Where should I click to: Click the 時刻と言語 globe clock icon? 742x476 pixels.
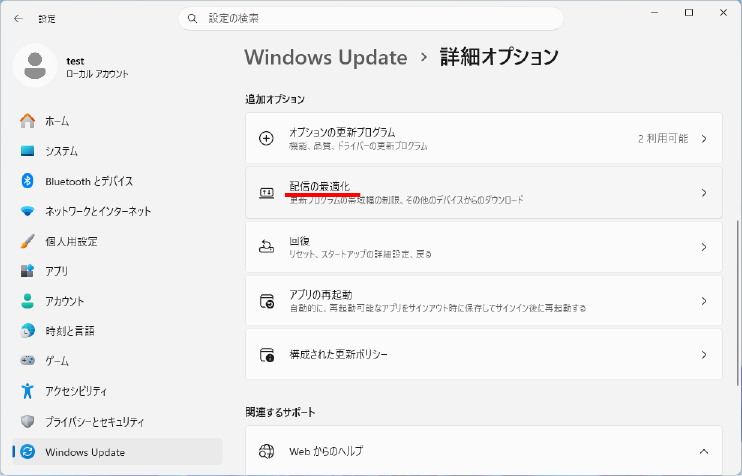27,331
